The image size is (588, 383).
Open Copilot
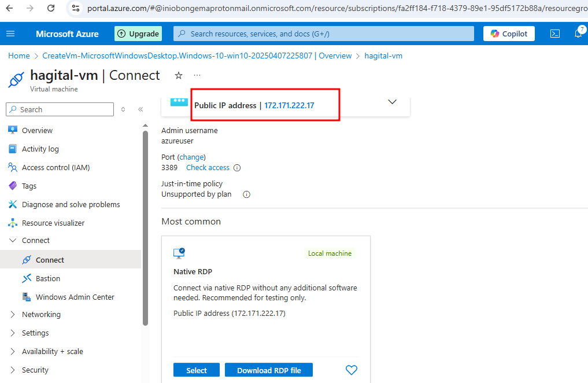tap(509, 34)
